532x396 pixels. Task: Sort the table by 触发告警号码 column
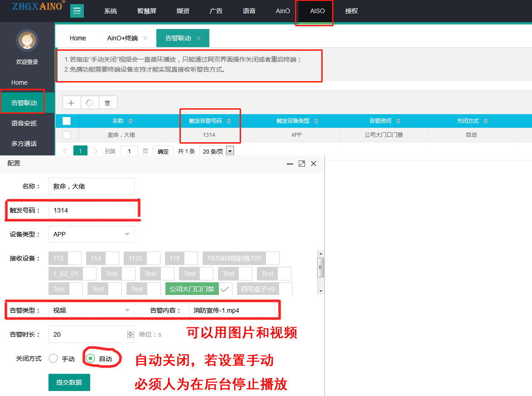pos(229,121)
